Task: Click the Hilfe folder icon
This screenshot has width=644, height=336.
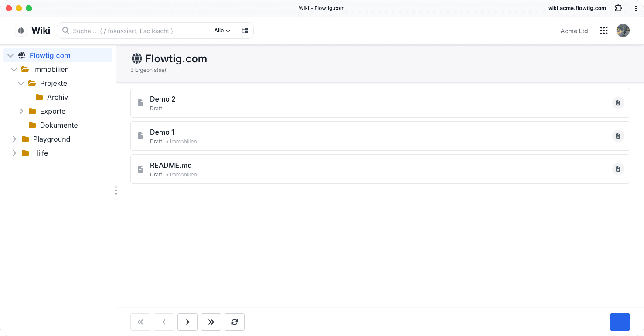Action: pyautogui.click(x=25, y=153)
